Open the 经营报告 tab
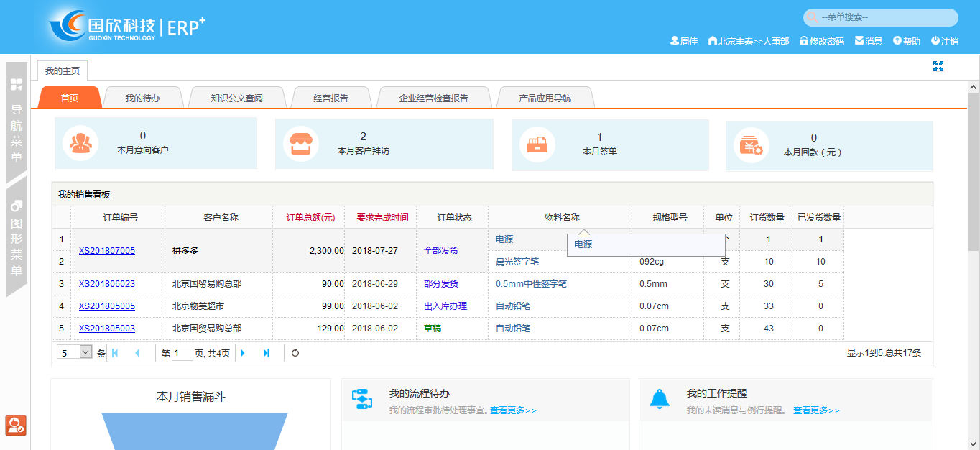Screen dimensions: 980x450 pyautogui.click(x=331, y=98)
